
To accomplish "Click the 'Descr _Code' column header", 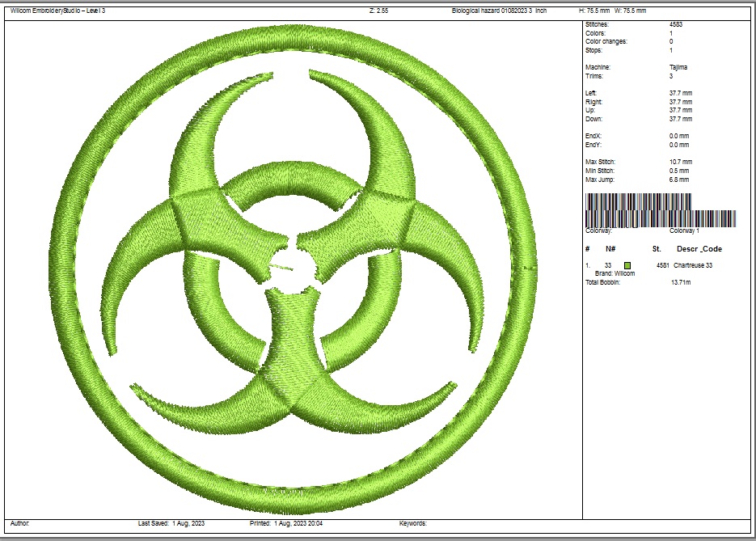I will (699, 249).
